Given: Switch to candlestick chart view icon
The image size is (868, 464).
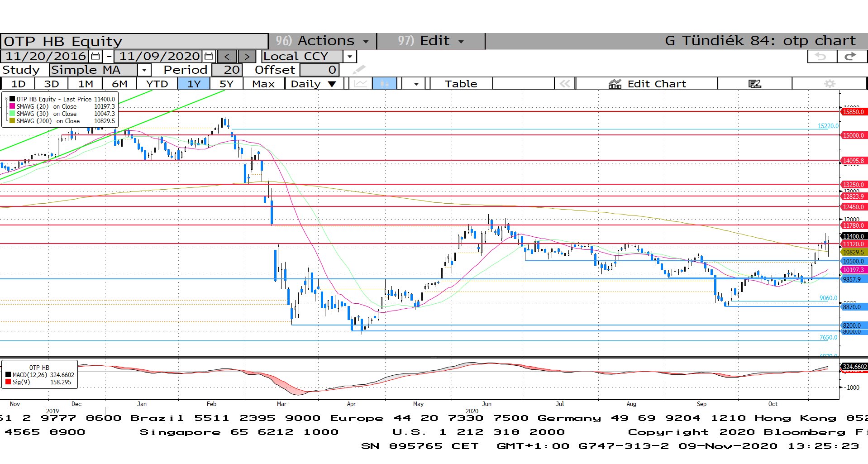Looking at the screenshot, I should point(385,84).
